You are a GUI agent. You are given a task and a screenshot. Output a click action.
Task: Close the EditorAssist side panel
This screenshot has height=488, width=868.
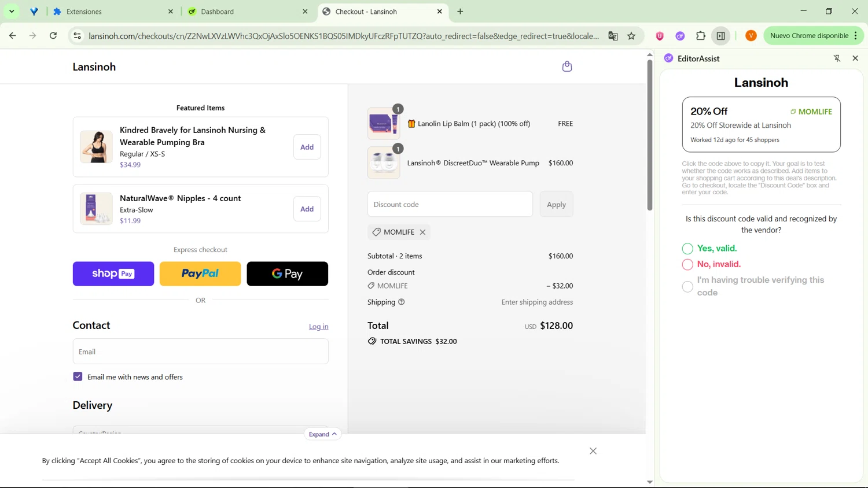pos(855,58)
